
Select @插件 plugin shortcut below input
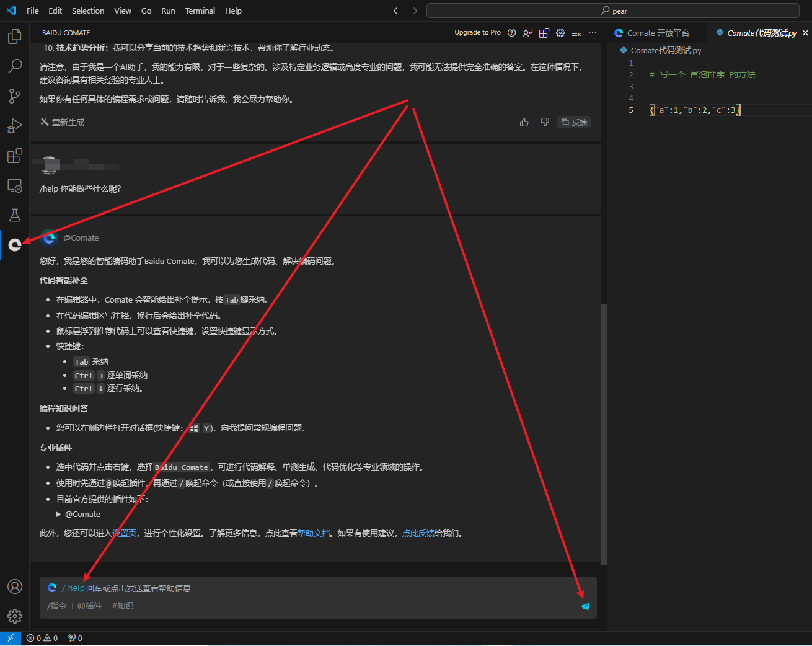pos(89,606)
